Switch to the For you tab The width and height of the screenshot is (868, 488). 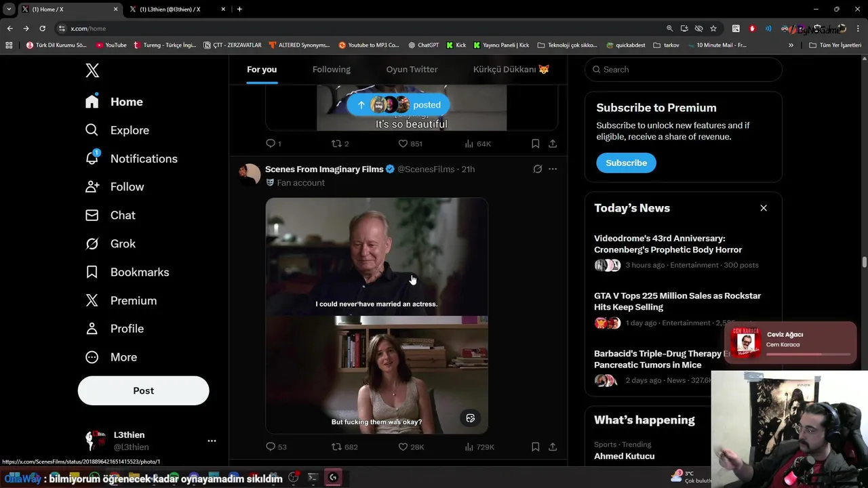[x=262, y=70]
